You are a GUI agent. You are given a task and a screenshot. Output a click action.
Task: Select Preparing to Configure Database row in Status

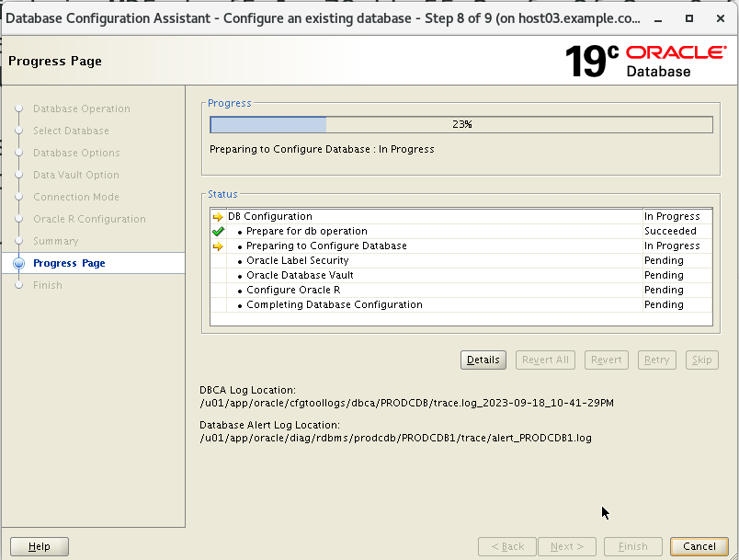pos(461,246)
